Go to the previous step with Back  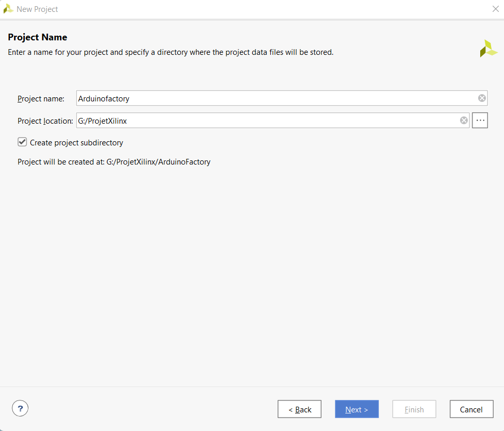pos(299,409)
